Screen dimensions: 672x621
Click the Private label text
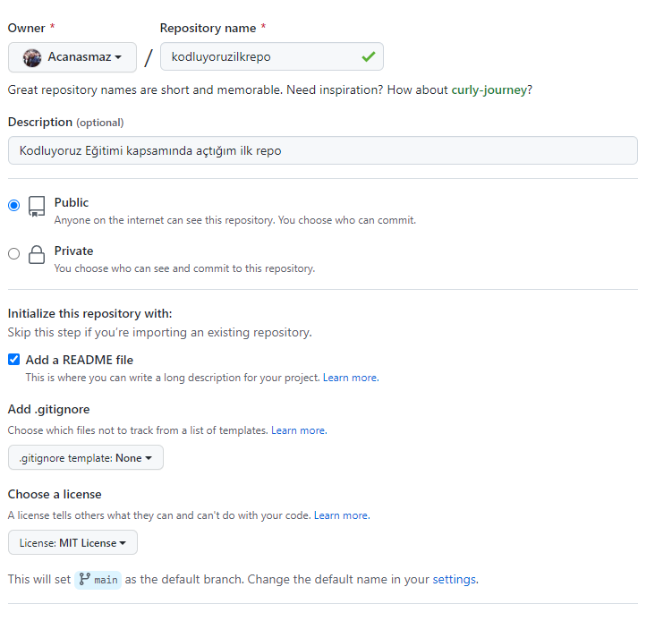[73, 251]
